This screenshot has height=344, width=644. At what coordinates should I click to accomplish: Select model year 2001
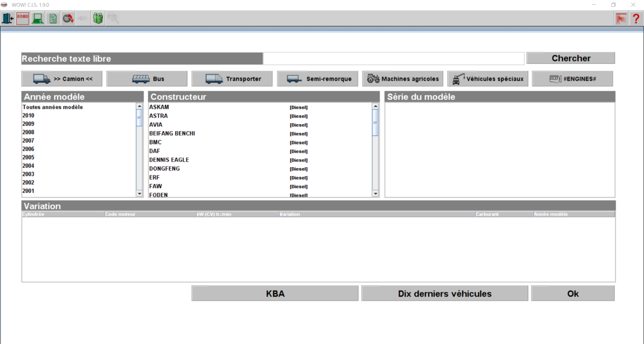pos(79,191)
